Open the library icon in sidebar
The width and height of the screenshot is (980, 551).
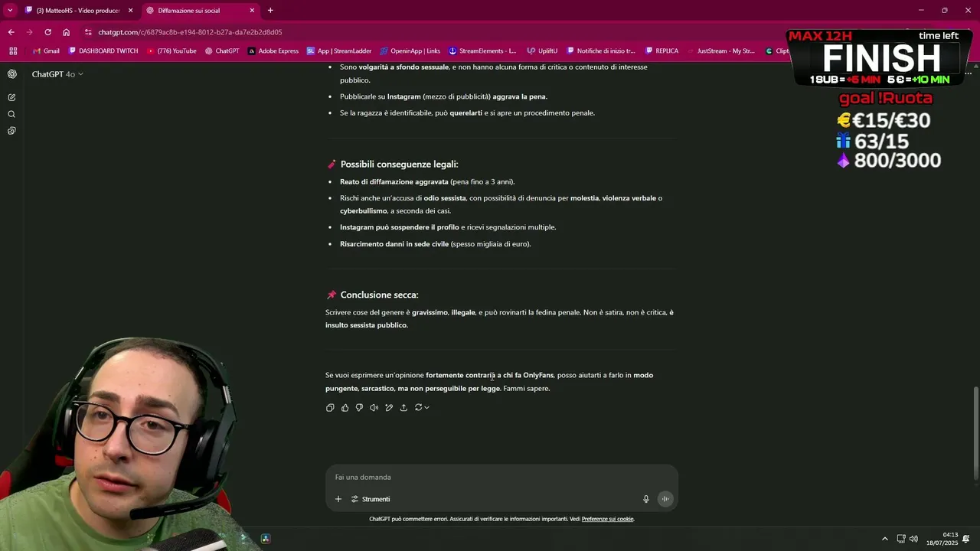pyautogui.click(x=11, y=131)
